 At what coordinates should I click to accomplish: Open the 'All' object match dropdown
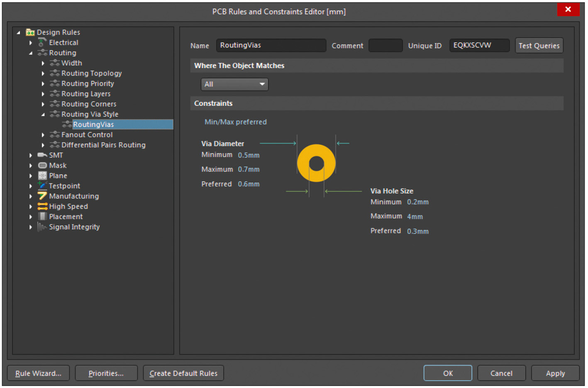[234, 85]
